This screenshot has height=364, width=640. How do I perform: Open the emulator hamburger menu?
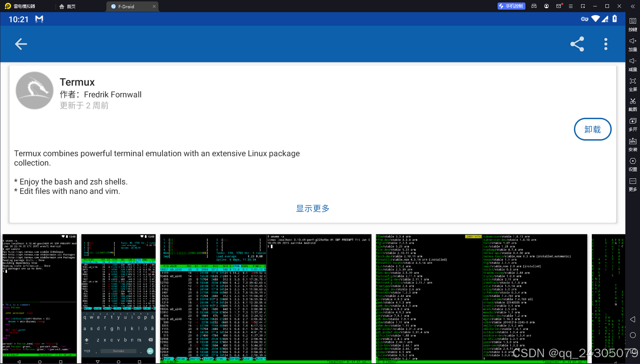click(x=571, y=6)
